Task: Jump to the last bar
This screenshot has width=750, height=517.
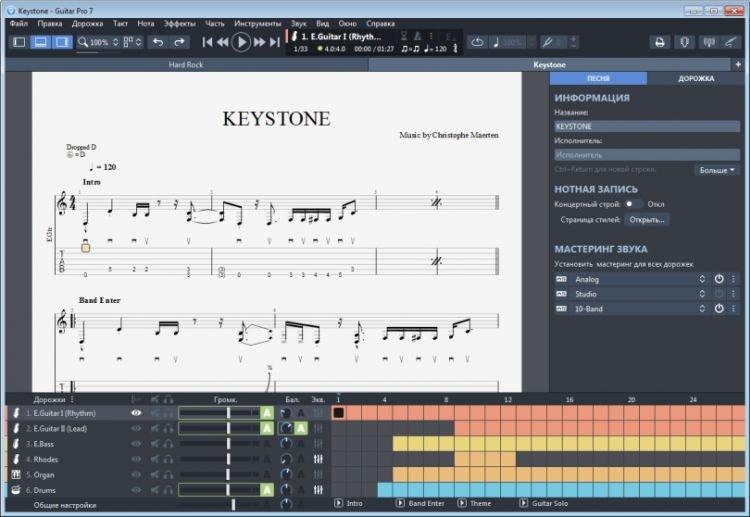Action: [x=275, y=42]
